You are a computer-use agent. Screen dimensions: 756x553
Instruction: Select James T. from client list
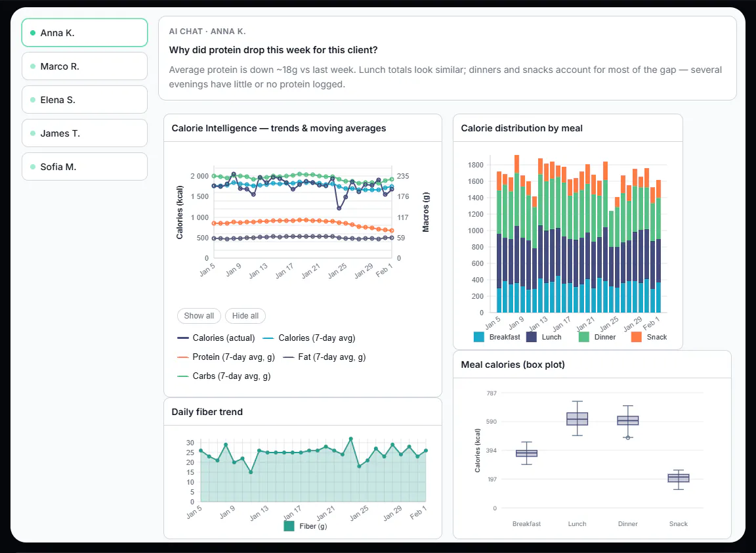pyautogui.click(x=85, y=133)
